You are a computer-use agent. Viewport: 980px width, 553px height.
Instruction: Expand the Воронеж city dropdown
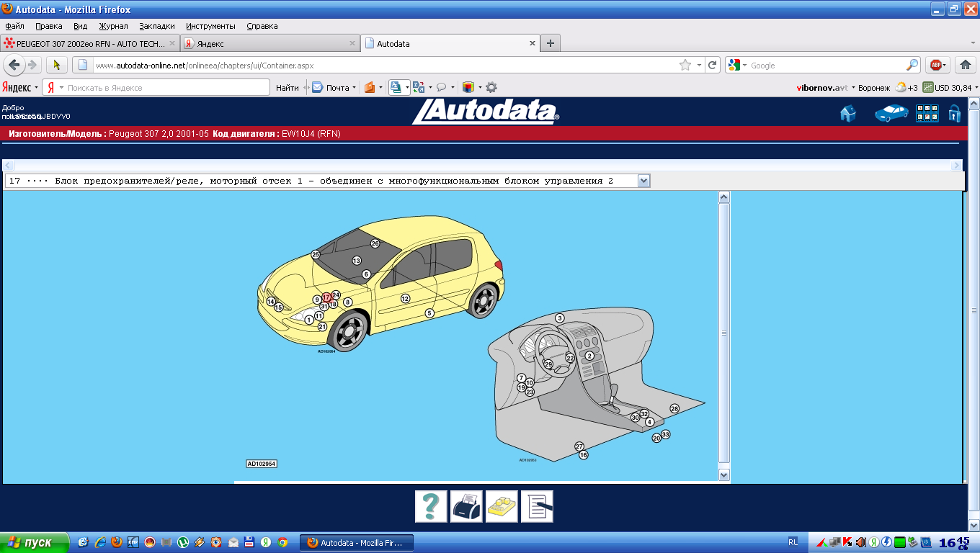coord(874,87)
